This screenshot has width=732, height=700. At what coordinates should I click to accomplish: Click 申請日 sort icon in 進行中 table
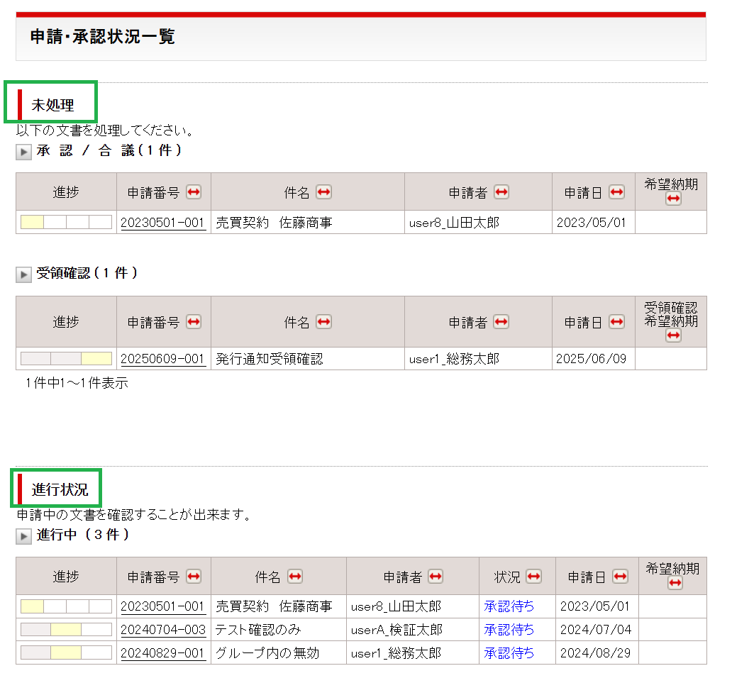620,577
